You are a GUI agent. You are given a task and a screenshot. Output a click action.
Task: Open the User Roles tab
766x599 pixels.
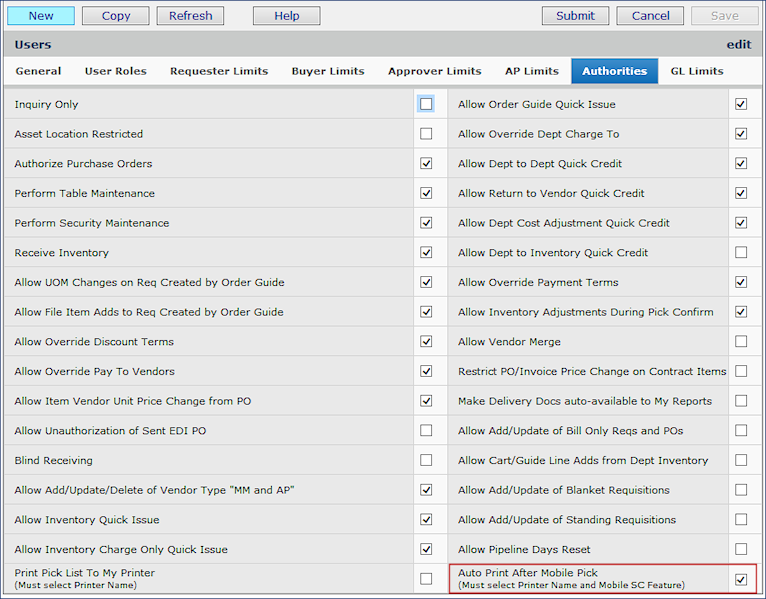click(x=115, y=71)
